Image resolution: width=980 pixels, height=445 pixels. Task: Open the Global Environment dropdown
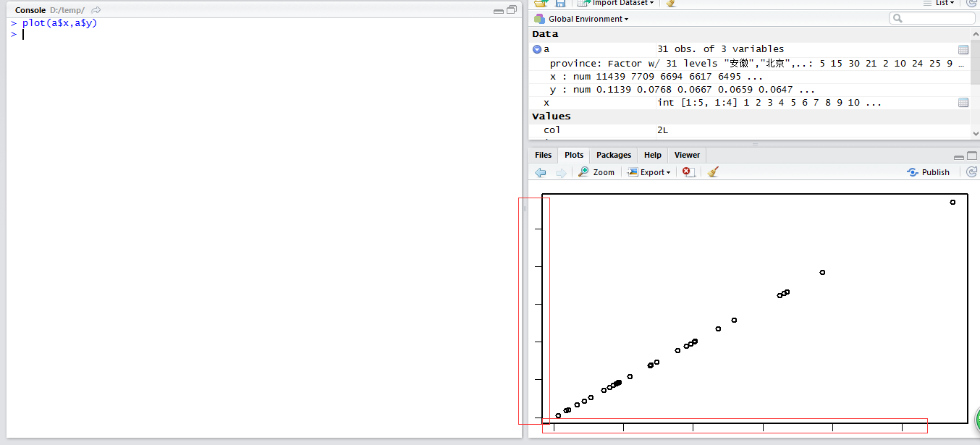coord(588,19)
